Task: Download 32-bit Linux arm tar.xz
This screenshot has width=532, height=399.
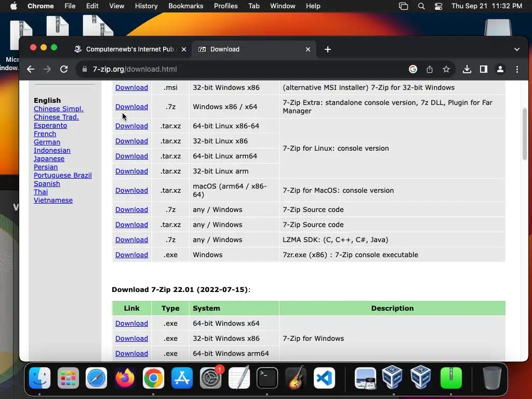Action: pos(131,171)
